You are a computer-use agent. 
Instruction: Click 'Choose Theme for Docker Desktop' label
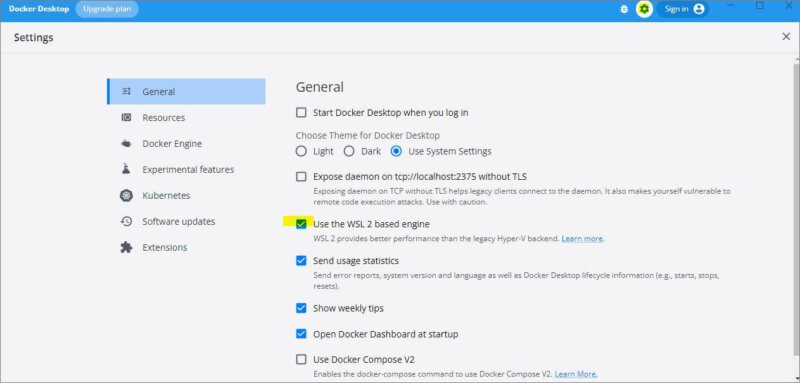[x=368, y=136]
